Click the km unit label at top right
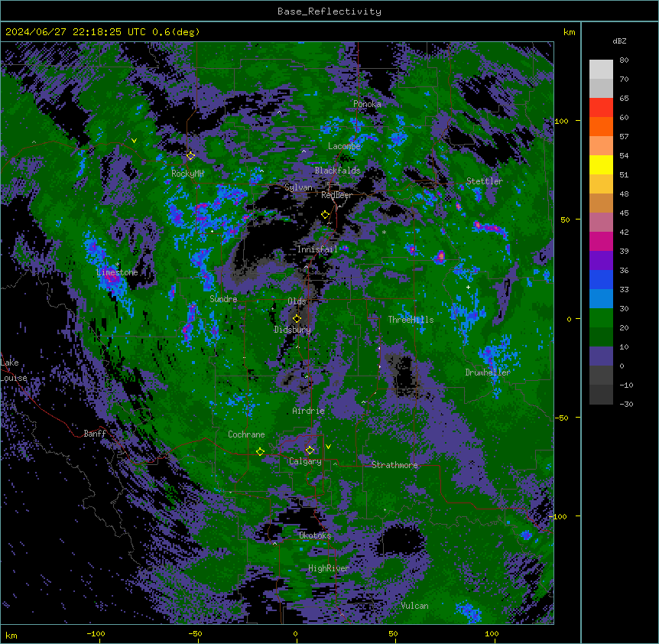 click(570, 32)
